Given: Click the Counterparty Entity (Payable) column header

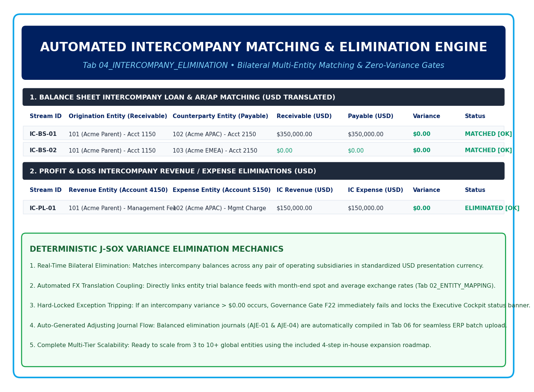Looking at the screenshot, I should [x=220, y=116].
